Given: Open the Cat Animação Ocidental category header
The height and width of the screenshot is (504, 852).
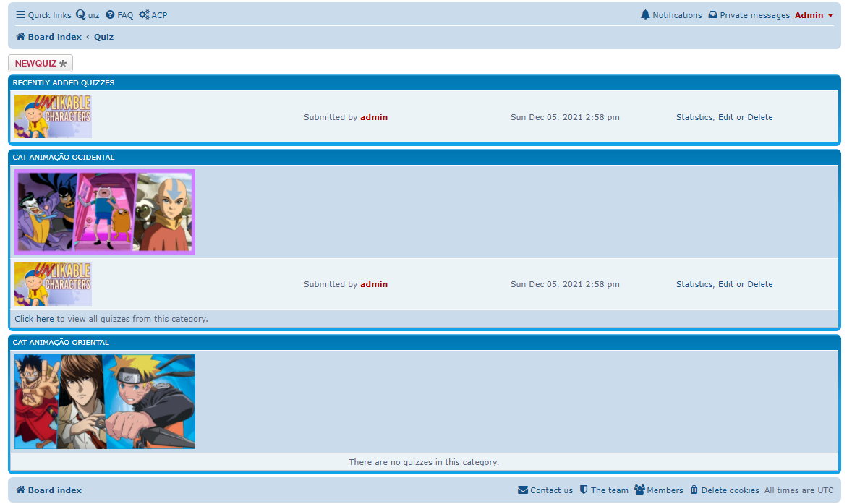Looking at the screenshot, I should click(64, 157).
